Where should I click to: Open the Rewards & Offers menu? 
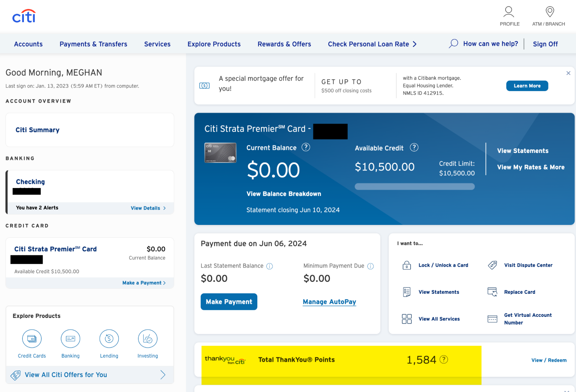[284, 44]
